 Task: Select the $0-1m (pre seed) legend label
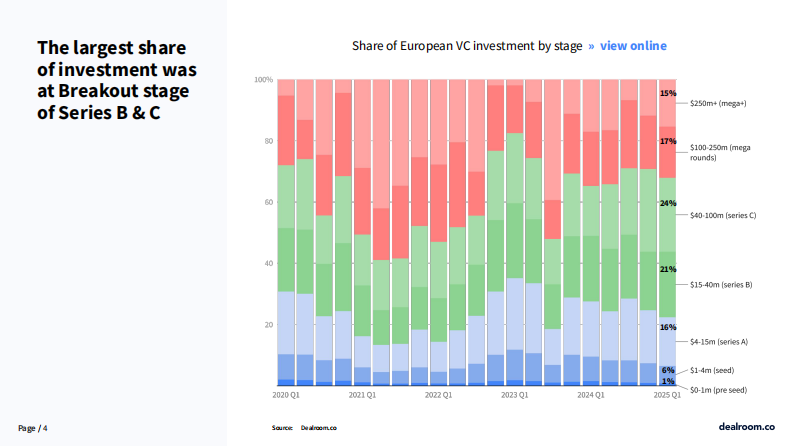[717, 389]
